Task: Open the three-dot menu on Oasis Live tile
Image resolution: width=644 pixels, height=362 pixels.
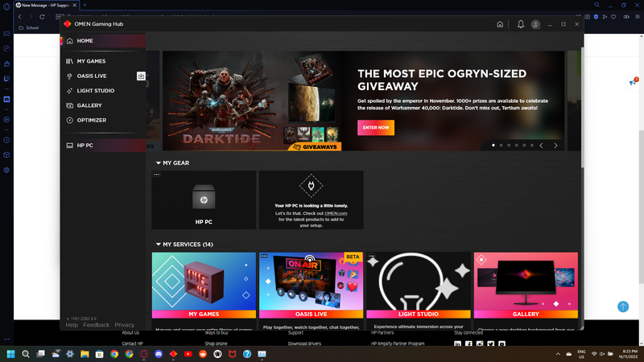Action: pos(264,256)
